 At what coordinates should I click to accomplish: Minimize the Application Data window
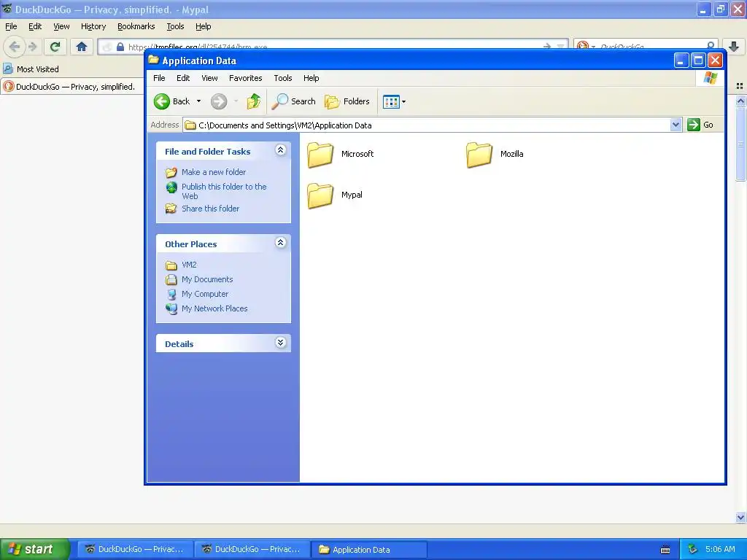[681, 61]
